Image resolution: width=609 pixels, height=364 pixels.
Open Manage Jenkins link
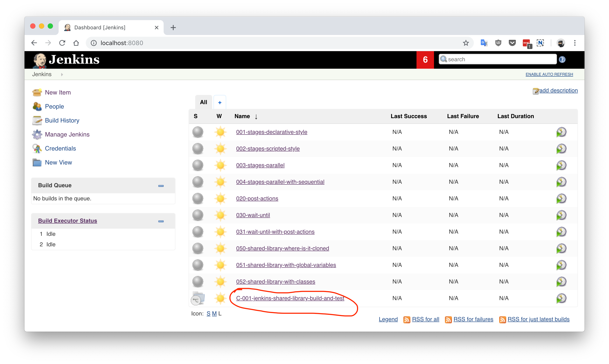pyautogui.click(x=67, y=134)
